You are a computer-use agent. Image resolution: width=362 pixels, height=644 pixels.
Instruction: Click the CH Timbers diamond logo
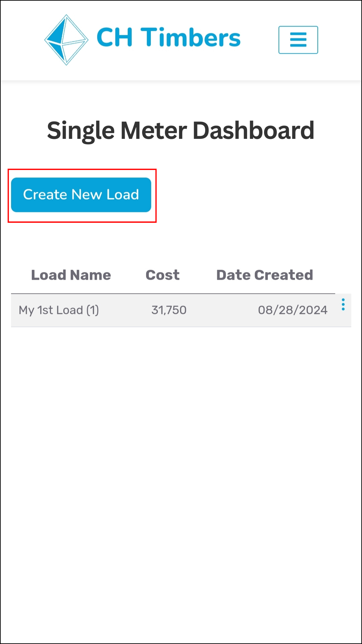(x=66, y=40)
